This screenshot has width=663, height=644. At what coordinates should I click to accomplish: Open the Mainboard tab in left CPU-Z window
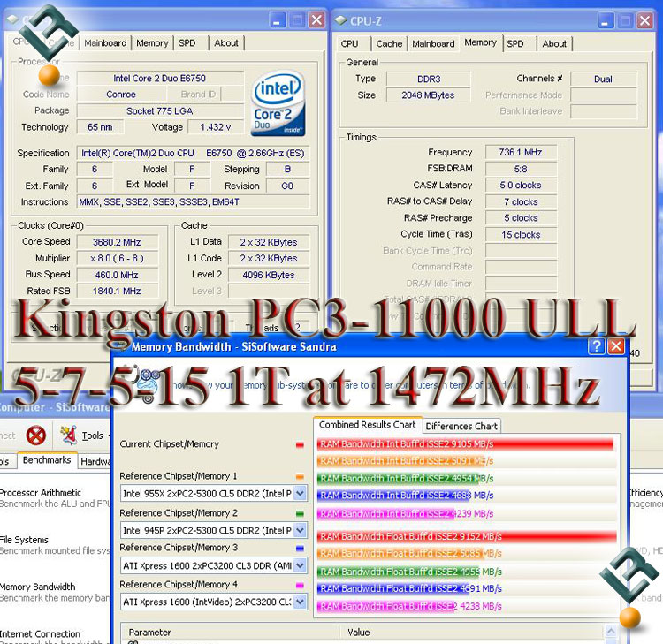(105, 43)
